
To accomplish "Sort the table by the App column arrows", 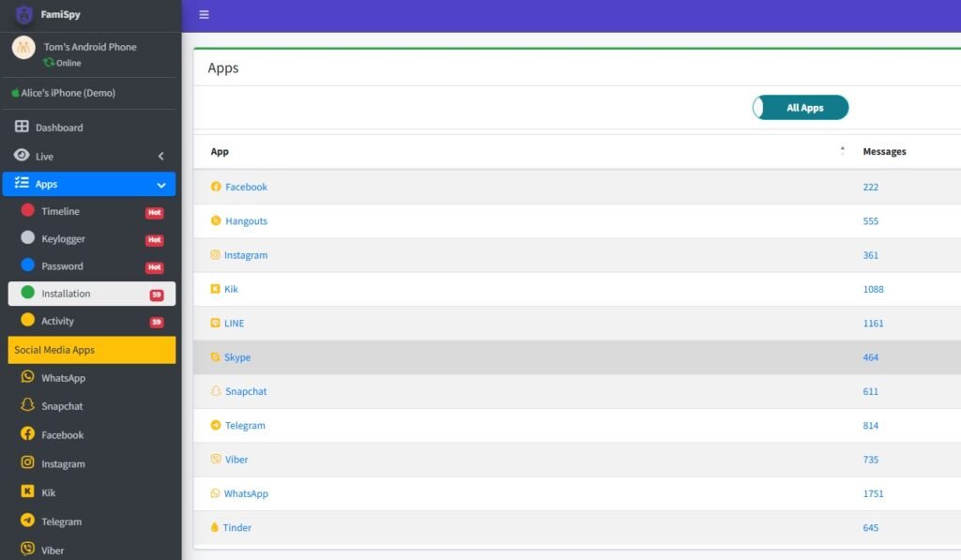I will (843, 151).
